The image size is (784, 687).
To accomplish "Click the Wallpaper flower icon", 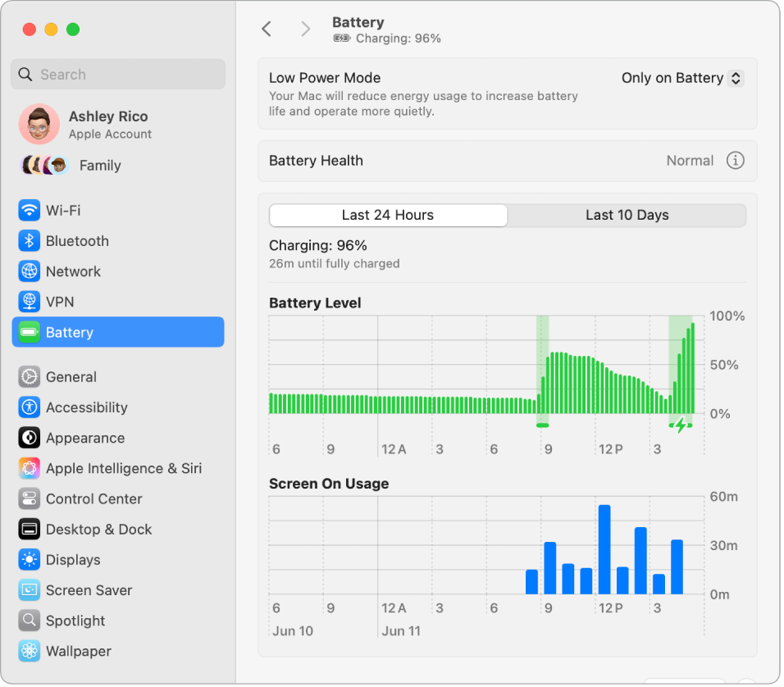I will pos(30,652).
